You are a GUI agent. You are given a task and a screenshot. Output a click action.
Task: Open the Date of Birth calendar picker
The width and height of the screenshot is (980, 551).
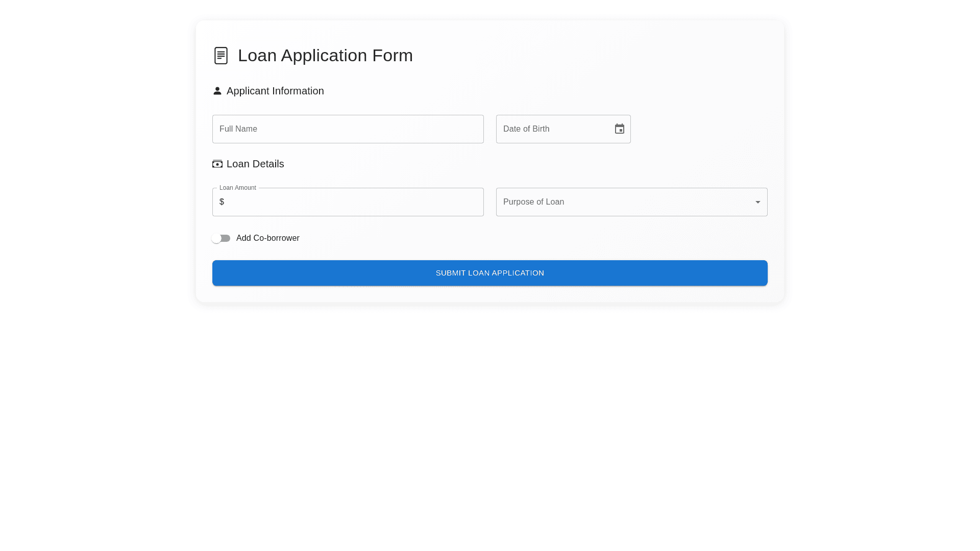[x=619, y=129]
